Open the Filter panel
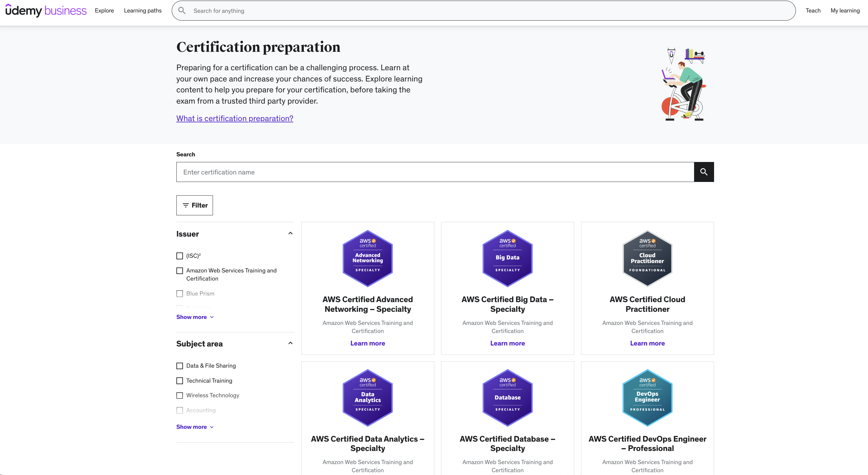Image resolution: width=868 pixels, height=475 pixels. pos(195,205)
